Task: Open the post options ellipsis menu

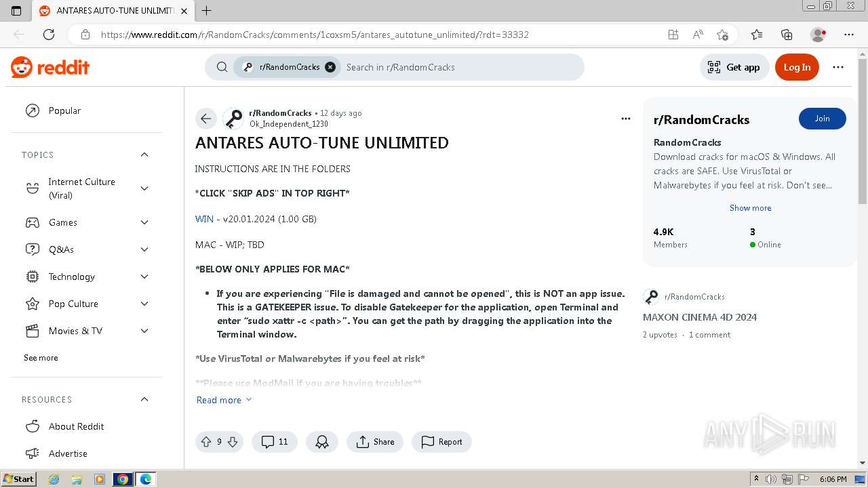Action: click(x=626, y=119)
